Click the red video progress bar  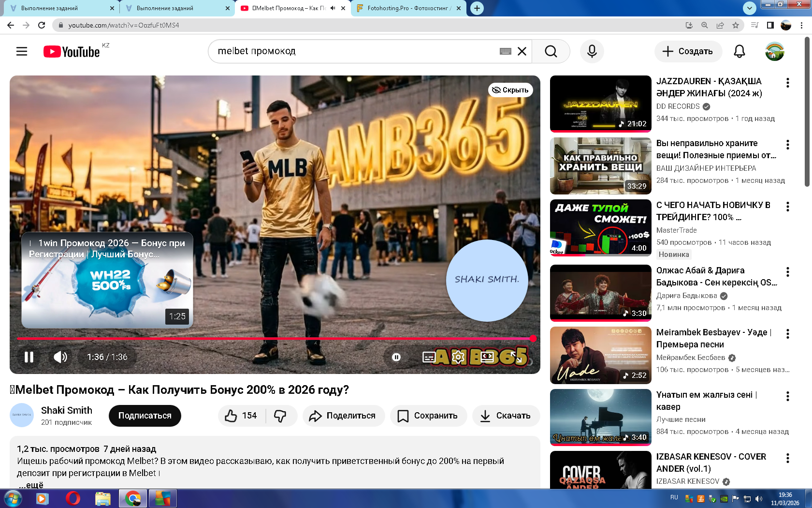point(275,339)
